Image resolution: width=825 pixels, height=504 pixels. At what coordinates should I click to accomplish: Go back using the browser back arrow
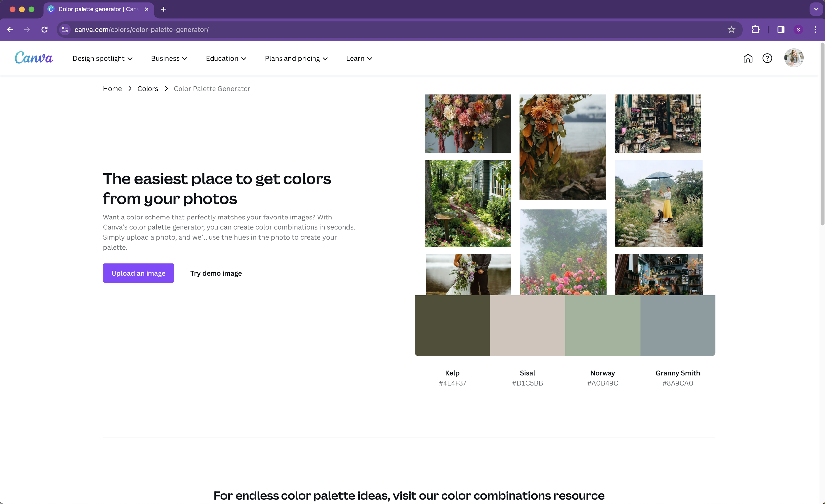[10, 29]
